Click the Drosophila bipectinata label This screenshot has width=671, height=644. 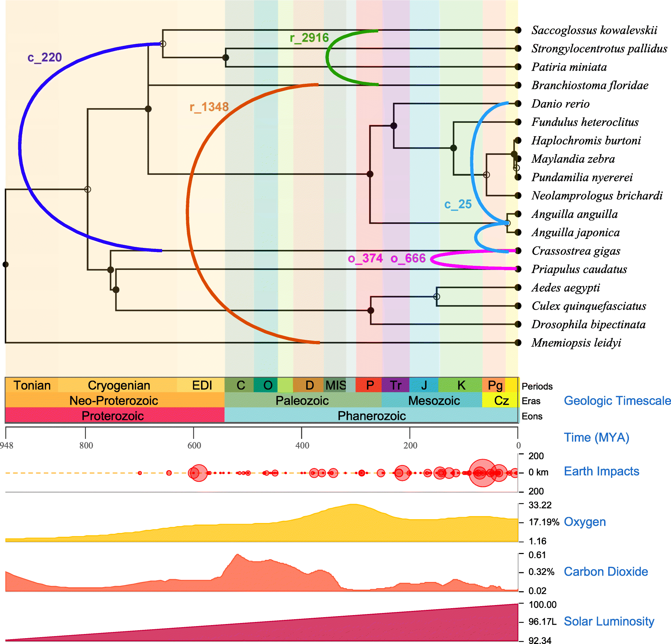coord(589,324)
